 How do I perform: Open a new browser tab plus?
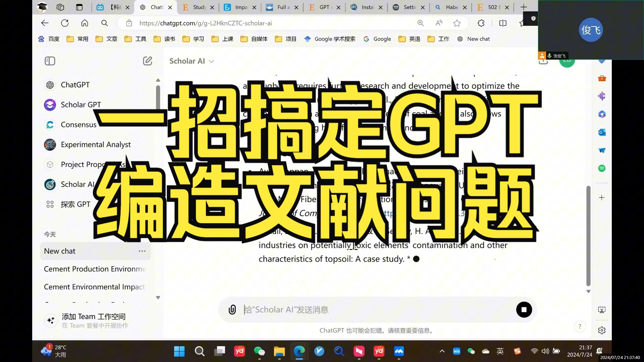tap(524, 7)
